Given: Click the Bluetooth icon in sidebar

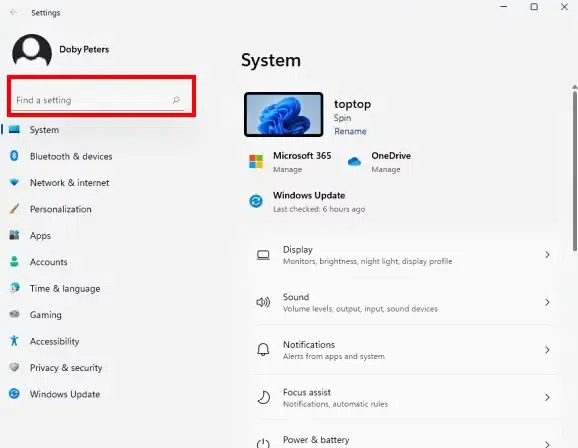Looking at the screenshot, I should (x=14, y=156).
